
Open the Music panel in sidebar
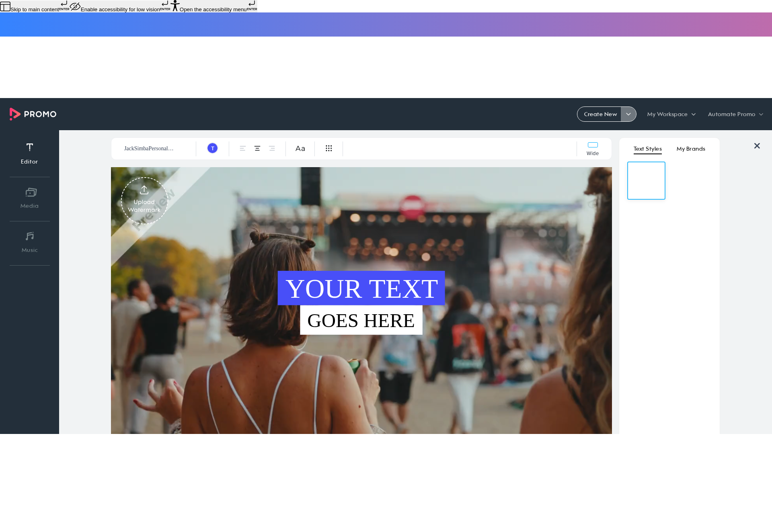tap(29, 242)
